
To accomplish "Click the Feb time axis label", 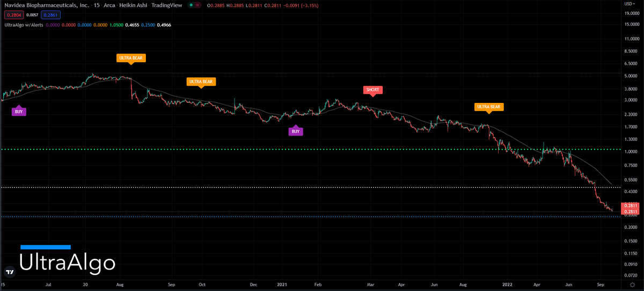I will (317, 286).
